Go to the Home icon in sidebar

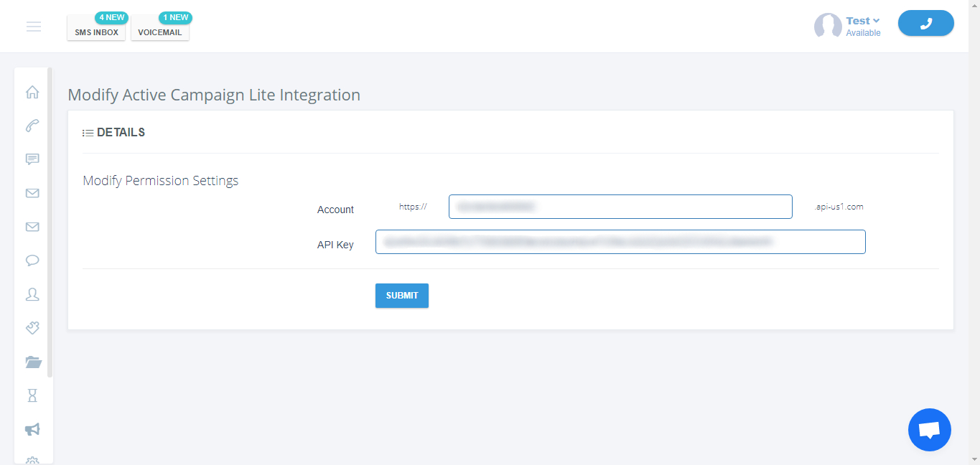coord(32,92)
